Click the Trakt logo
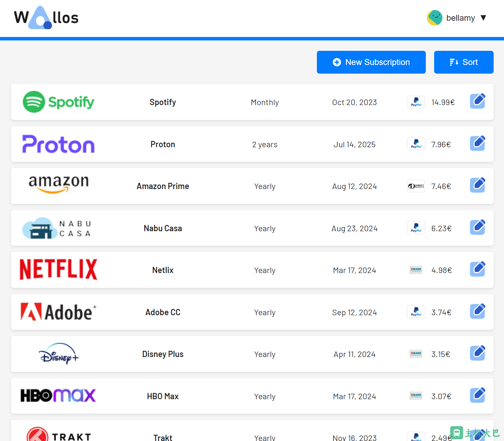The image size is (504, 441). coord(59,434)
